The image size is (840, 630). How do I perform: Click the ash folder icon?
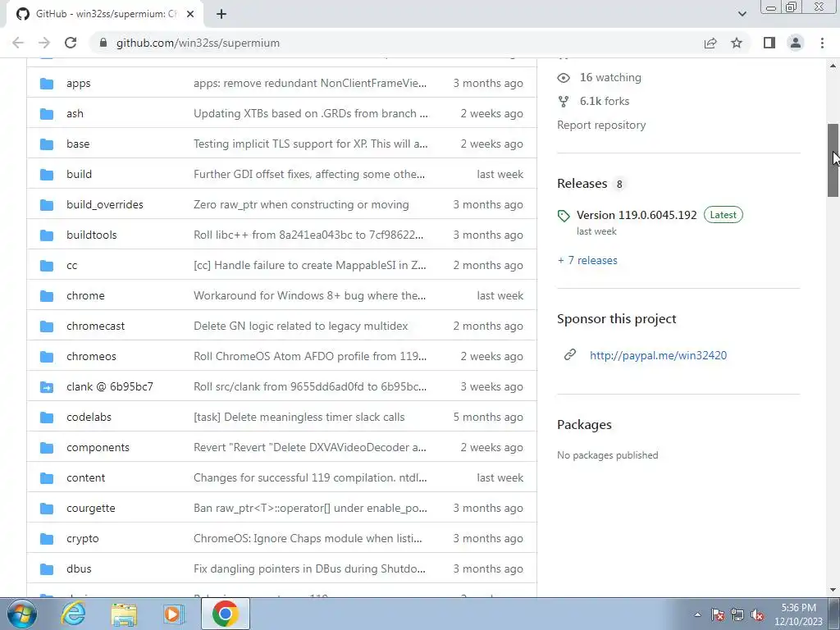[x=47, y=114]
